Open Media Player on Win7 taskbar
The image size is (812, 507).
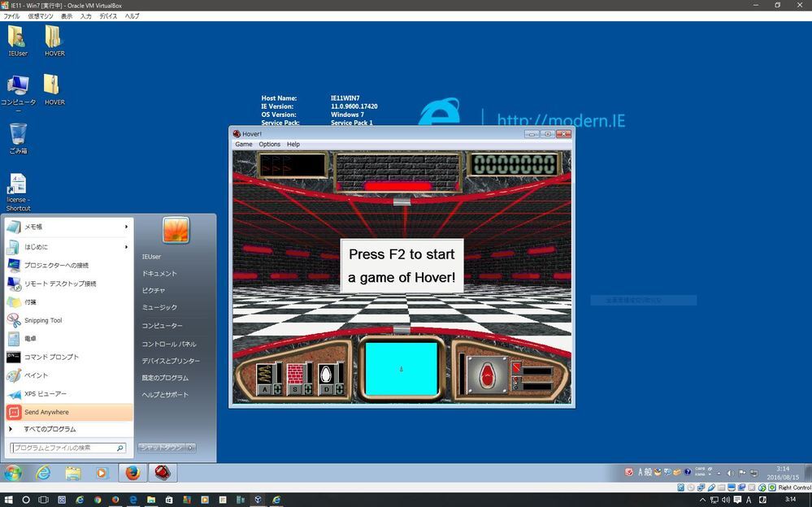click(x=102, y=473)
